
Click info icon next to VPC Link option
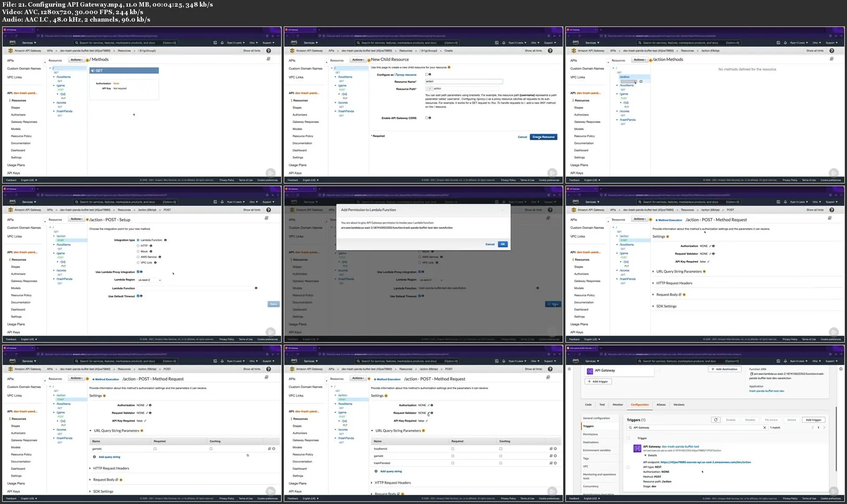155,262
